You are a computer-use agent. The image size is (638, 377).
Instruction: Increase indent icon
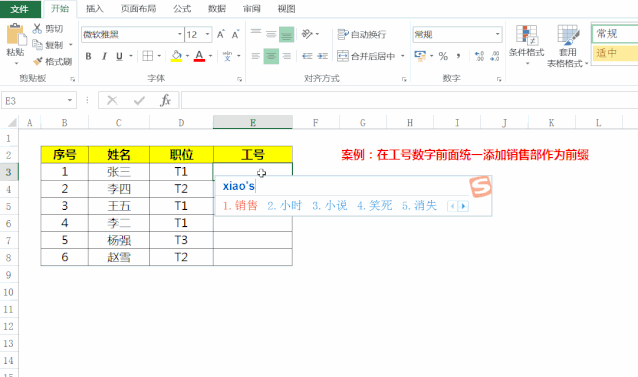323,56
